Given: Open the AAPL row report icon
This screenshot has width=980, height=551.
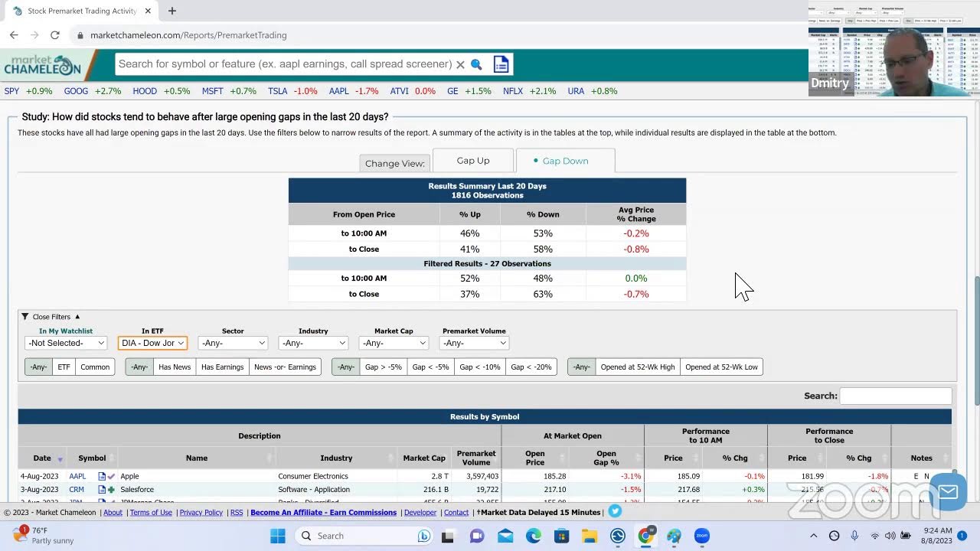Looking at the screenshot, I should pyautogui.click(x=102, y=476).
